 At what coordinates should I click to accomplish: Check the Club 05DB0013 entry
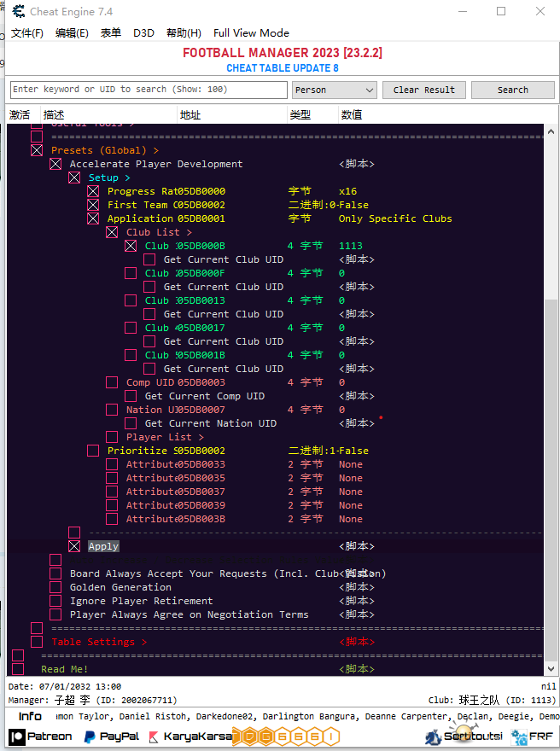click(x=131, y=300)
